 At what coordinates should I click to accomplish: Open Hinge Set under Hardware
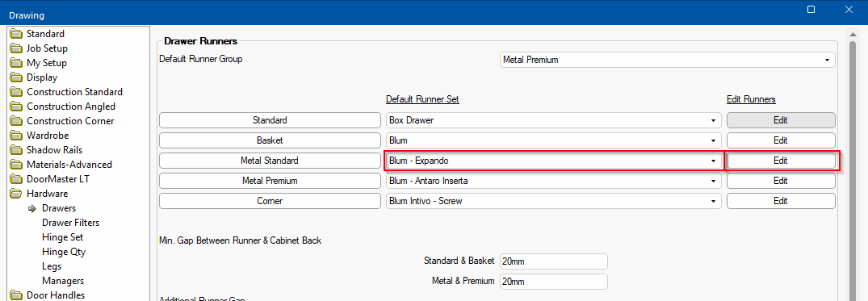pos(62,236)
